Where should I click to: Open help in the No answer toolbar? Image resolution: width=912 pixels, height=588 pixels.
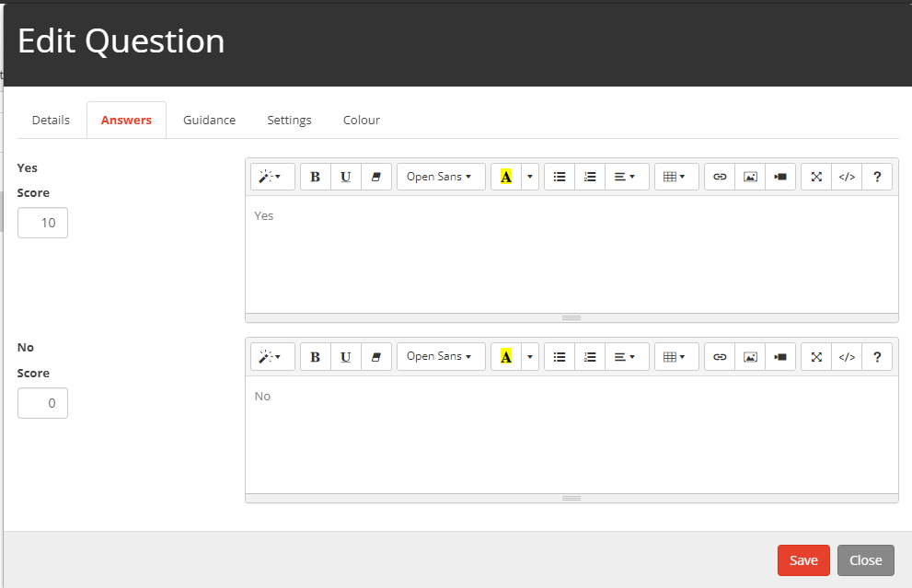point(877,357)
